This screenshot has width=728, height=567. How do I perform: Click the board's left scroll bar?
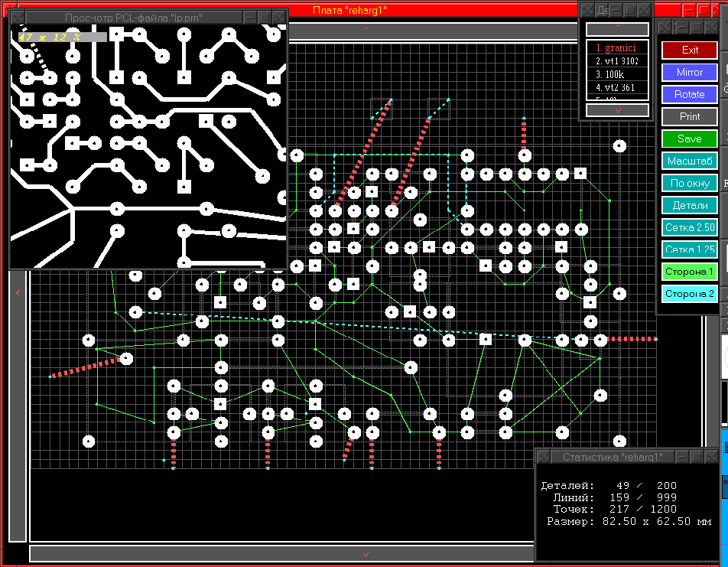tap(18, 406)
